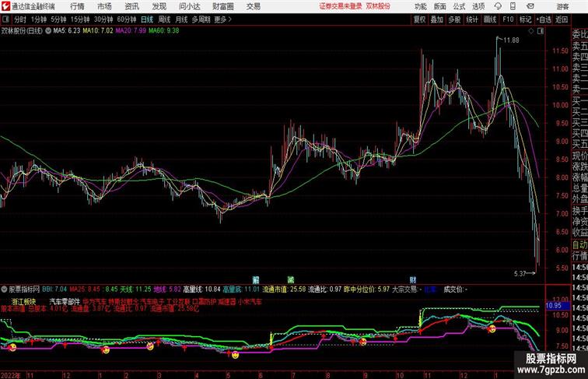Switch to the 分时 chart period

click(20, 19)
